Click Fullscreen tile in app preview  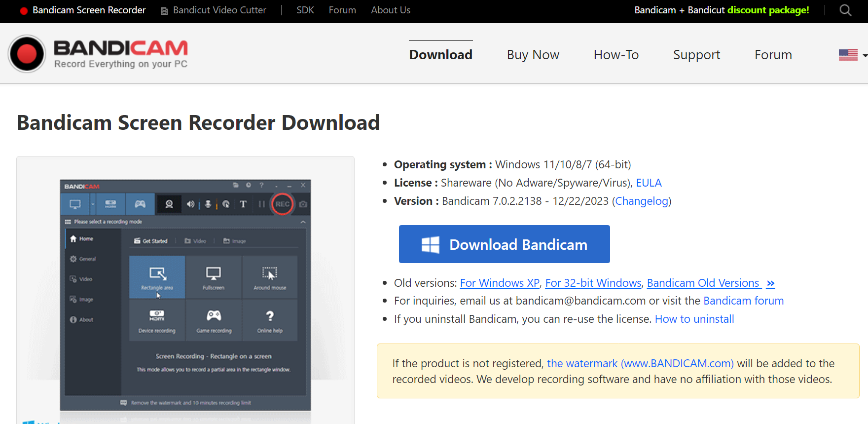click(214, 277)
